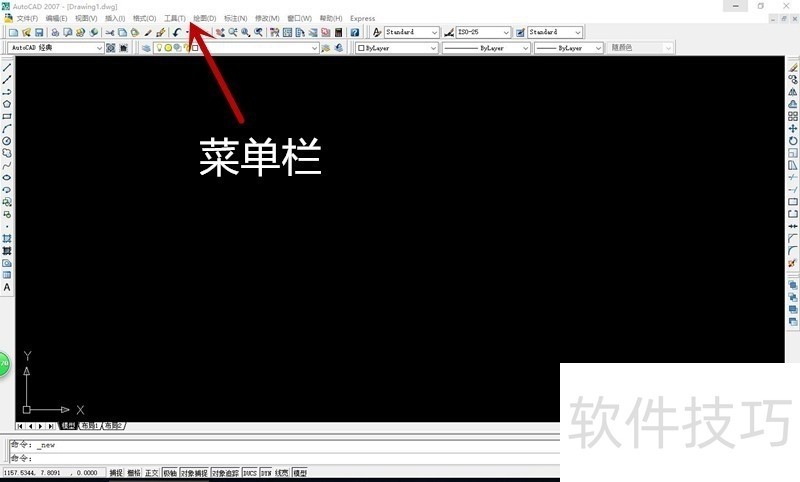Select the Hatch tool
Viewport: 800px width, 482px height.
7,238
